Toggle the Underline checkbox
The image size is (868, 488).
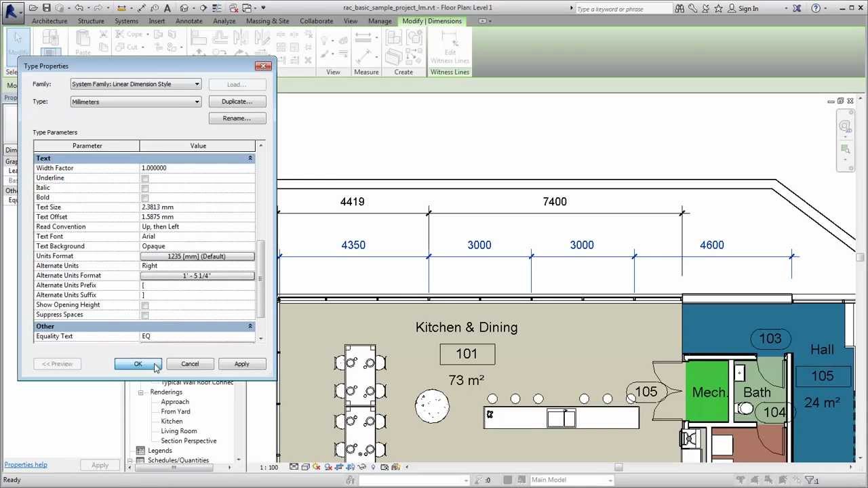pyautogui.click(x=145, y=178)
